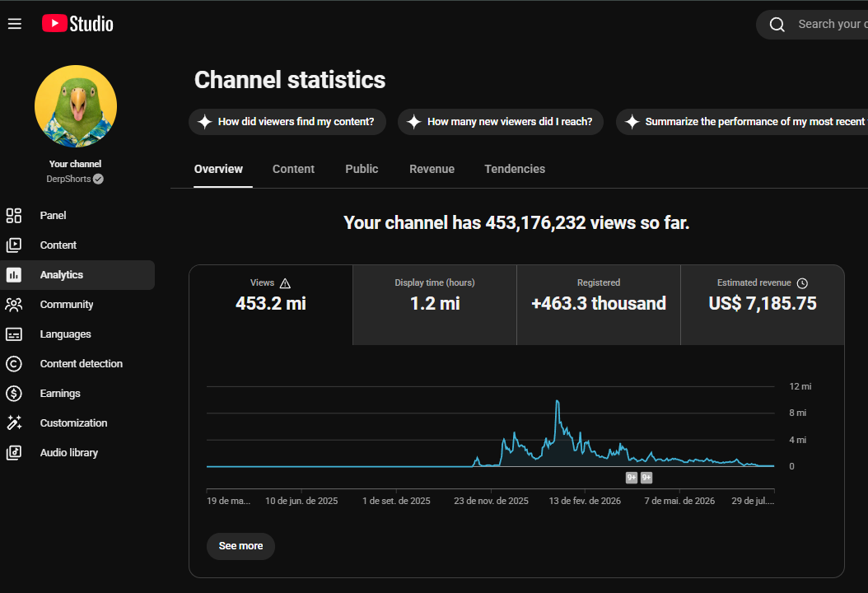Switch to the Tendencies tab
The image size is (868, 593).
click(x=515, y=169)
